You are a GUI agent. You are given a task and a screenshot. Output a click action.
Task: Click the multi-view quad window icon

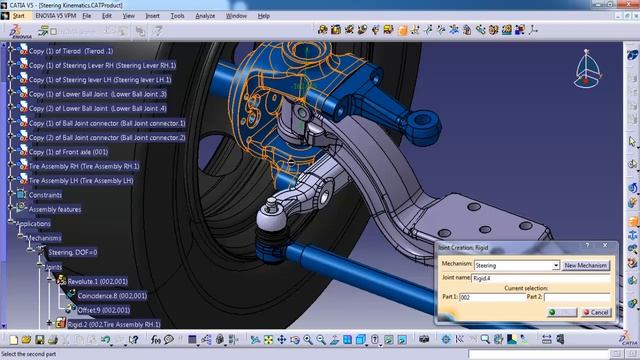[347, 340]
